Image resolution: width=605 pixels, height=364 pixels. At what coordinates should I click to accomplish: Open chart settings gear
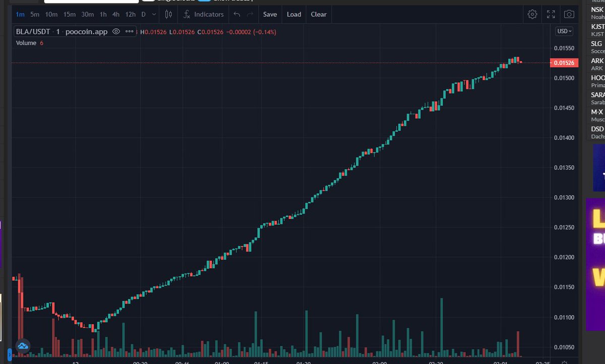532,14
